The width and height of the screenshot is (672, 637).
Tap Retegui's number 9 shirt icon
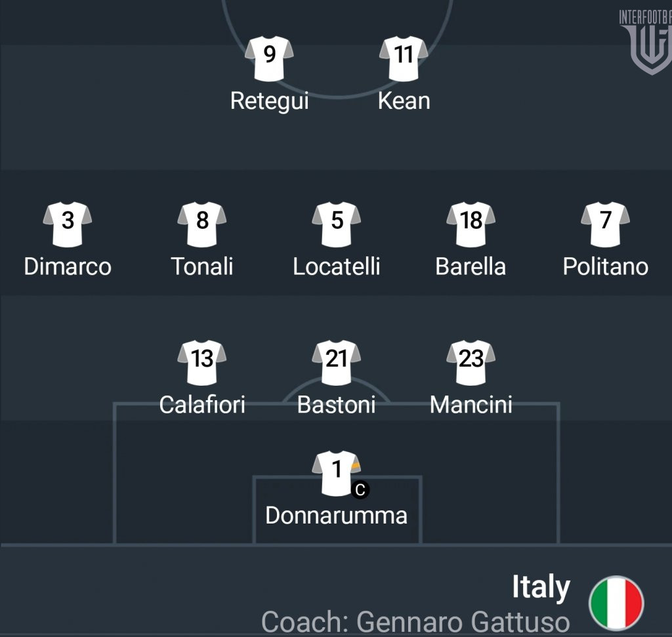coord(269,58)
